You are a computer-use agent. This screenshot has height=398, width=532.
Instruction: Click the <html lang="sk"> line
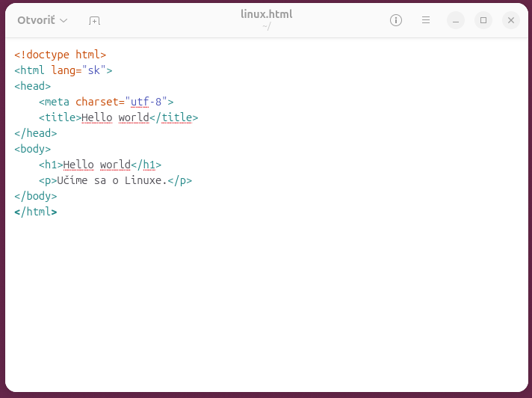pyautogui.click(x=63, y=70)
